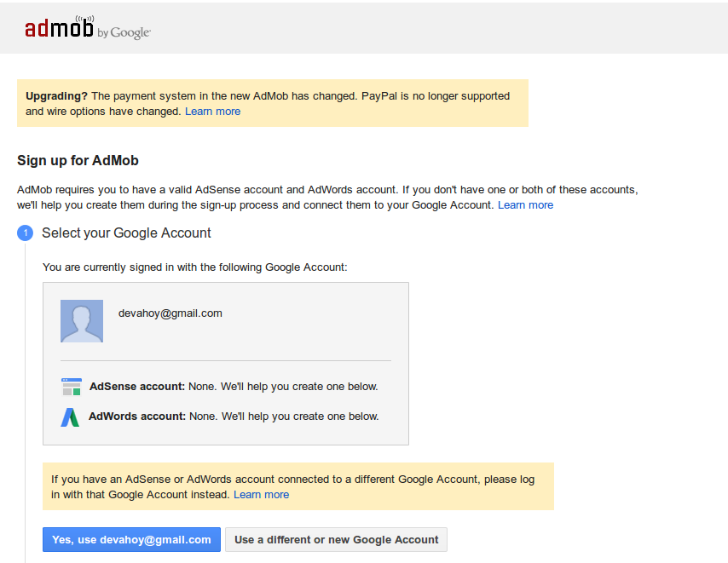Click 'You are currently signed in' text
Screen dimensions: 728x563
(195, 267)
